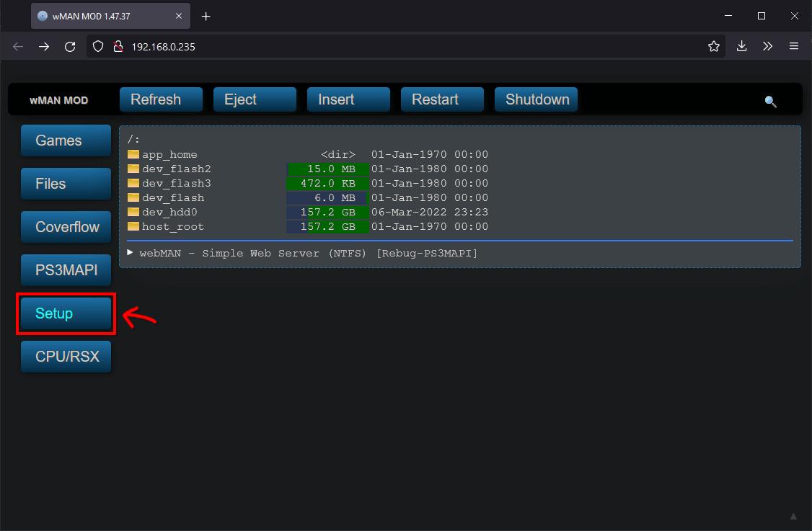Reload the page with the browser refresh icon
Viewport: 812px width, 531px height.
click(x=70, y=47)
